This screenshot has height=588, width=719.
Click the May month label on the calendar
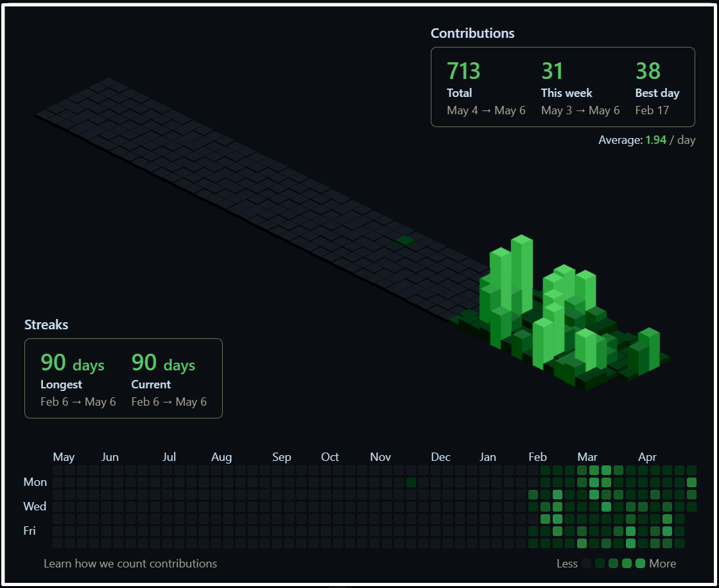click(x=64, y=457)
